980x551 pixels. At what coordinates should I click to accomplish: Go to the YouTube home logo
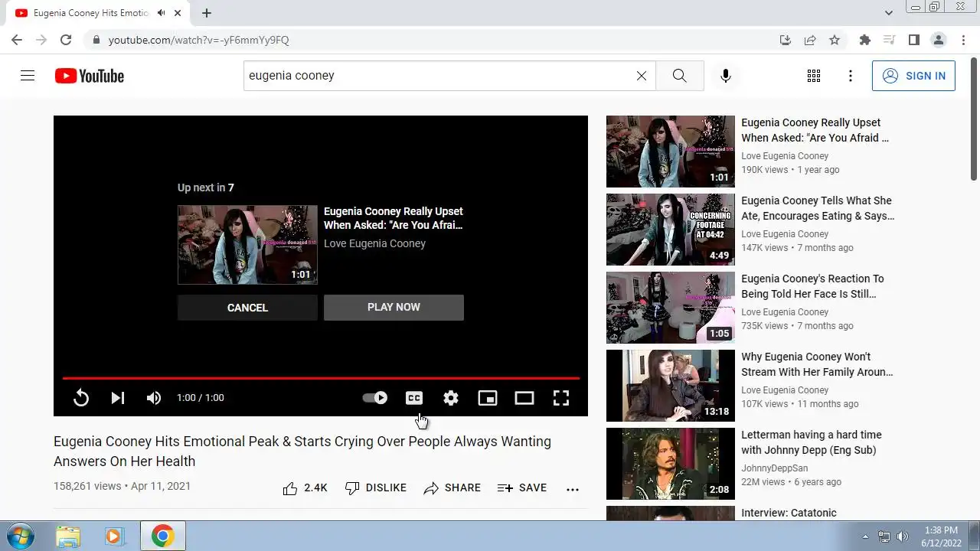click(x=89, y=76)
